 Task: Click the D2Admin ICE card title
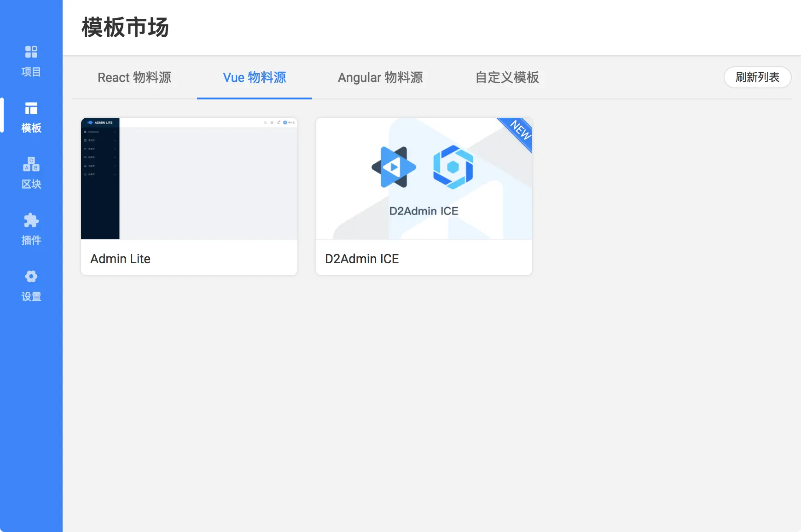362,259
